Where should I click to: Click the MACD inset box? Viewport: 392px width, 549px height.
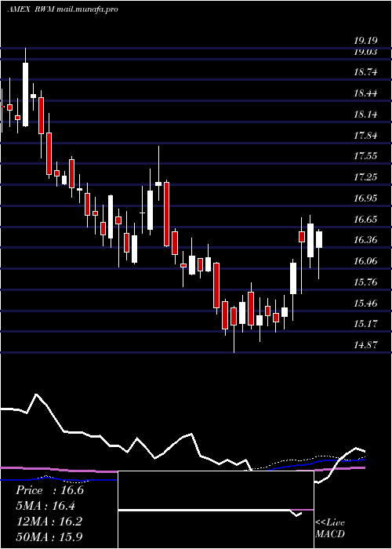click(x=216, y=510)
